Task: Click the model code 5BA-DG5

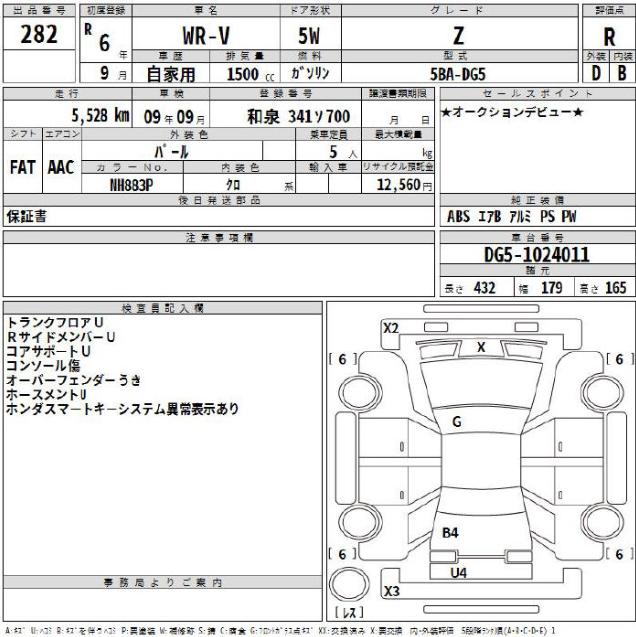Action: tap(458, 73)
